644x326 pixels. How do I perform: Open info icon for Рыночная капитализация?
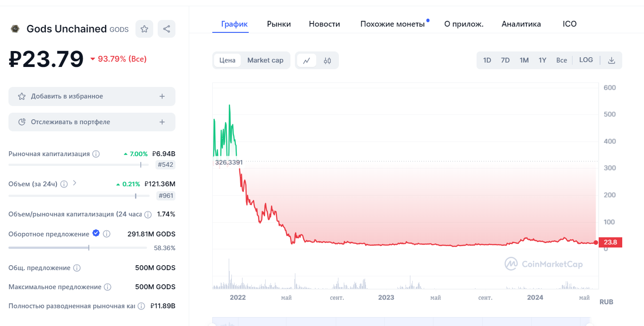click(96, 154)
